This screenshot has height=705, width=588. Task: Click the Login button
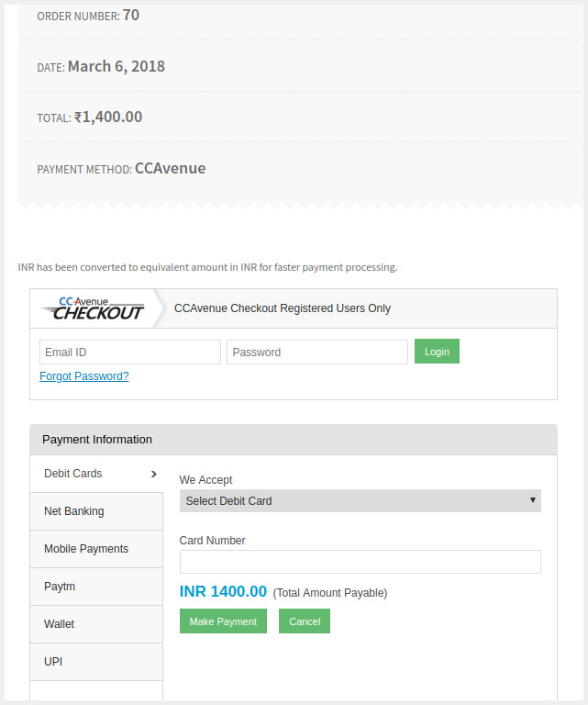pyautogui.click(x=437, y=352)
